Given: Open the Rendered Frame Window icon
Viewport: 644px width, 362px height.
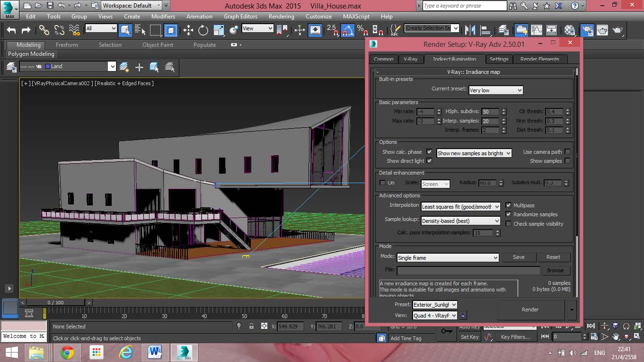Looking at the screenshot, I should pyautogui.click(x=602, y=30).
